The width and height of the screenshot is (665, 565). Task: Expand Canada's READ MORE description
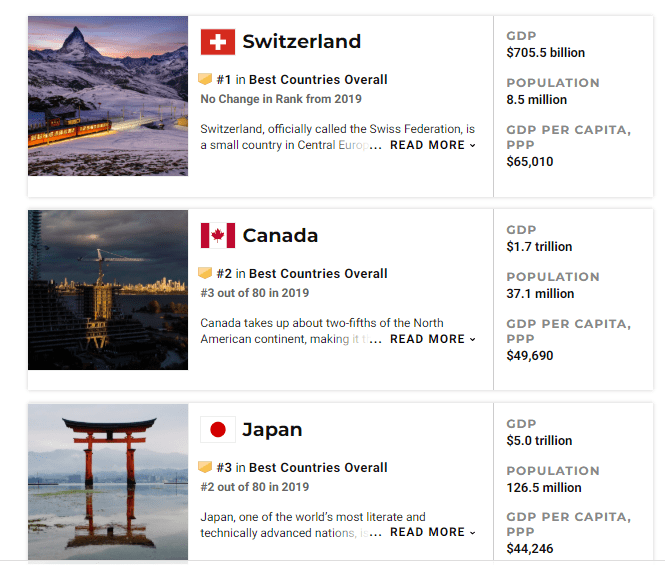point(432,340)
